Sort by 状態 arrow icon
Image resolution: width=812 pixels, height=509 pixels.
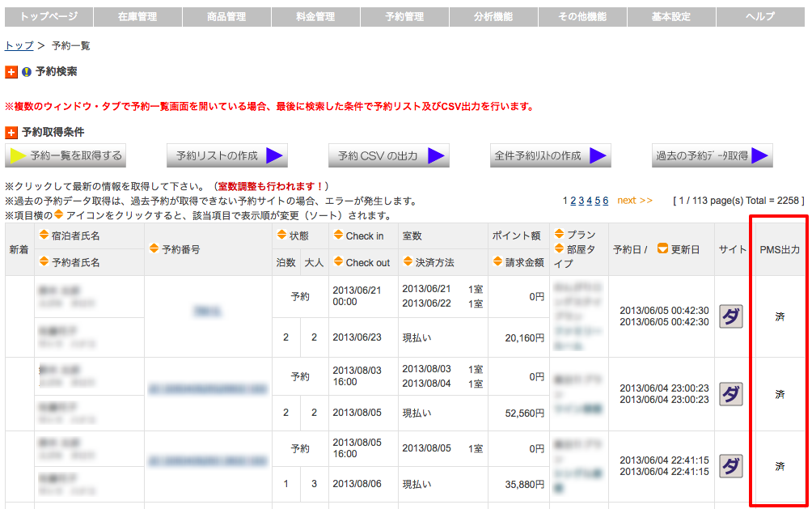click(x=281, y=235)
